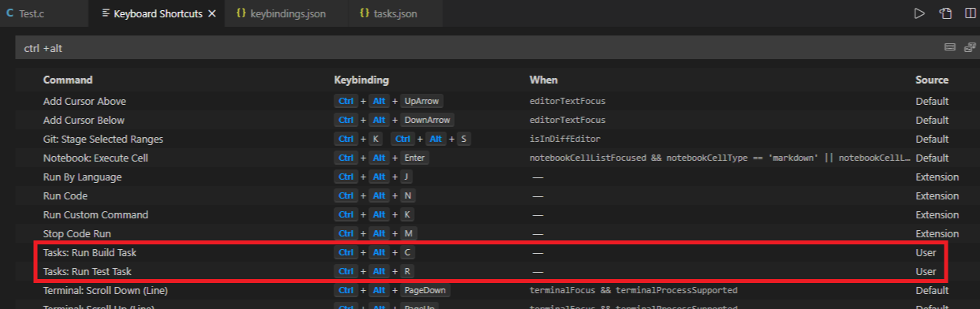Select Git: Stage Selected Ranges command

point(103,139)
